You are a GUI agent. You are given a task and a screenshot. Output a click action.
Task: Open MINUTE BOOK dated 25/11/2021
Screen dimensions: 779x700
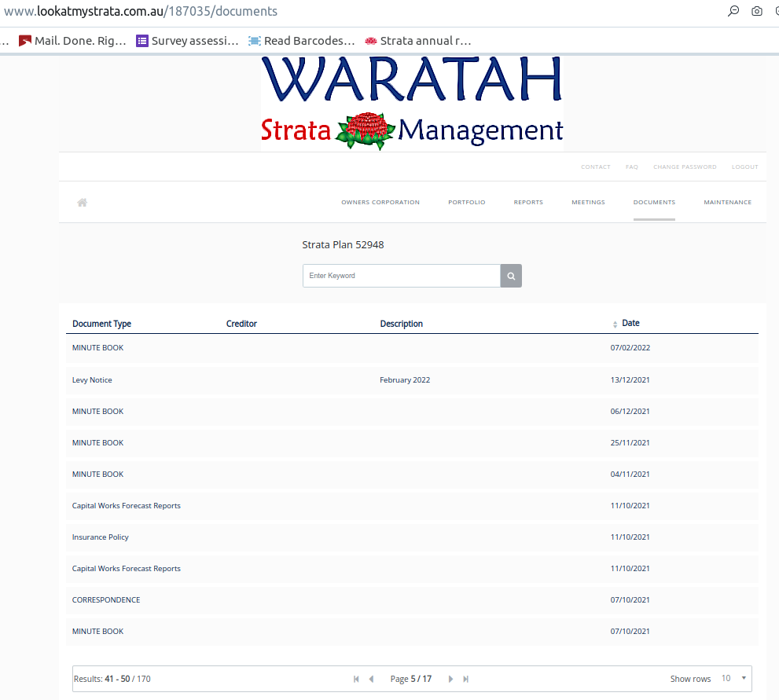point(412,443)
